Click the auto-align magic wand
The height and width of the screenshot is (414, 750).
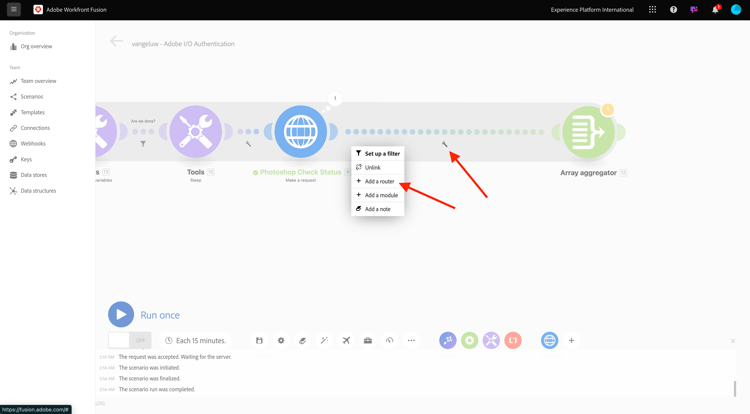324,340
